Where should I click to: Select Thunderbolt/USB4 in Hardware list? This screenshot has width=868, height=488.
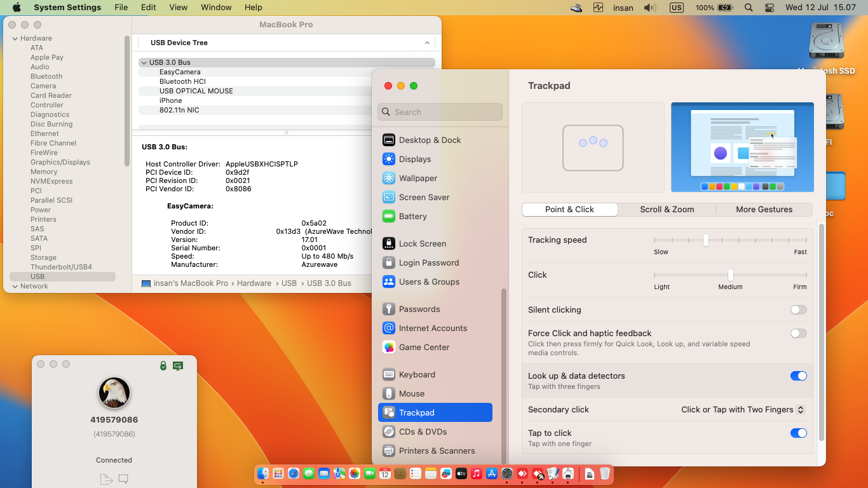[61, 267]
